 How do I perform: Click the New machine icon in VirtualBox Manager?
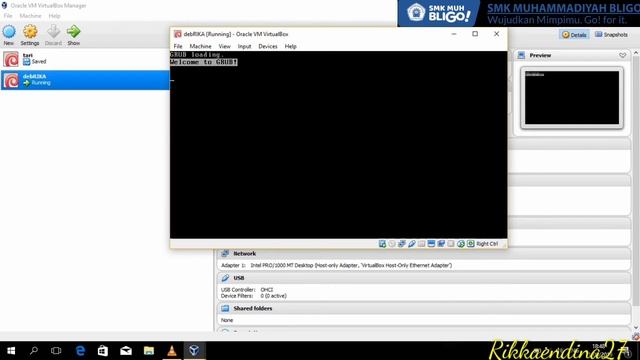(9, 31)
